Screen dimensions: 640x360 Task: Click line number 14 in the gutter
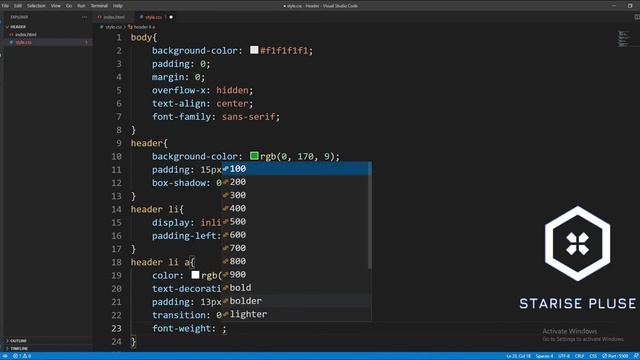(116, 209)
